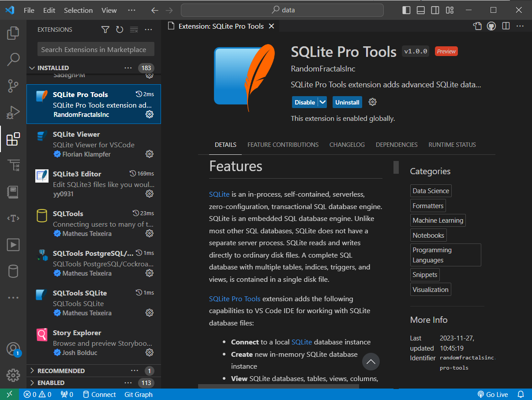Open the Run and Debug view

tap(13, 112)
